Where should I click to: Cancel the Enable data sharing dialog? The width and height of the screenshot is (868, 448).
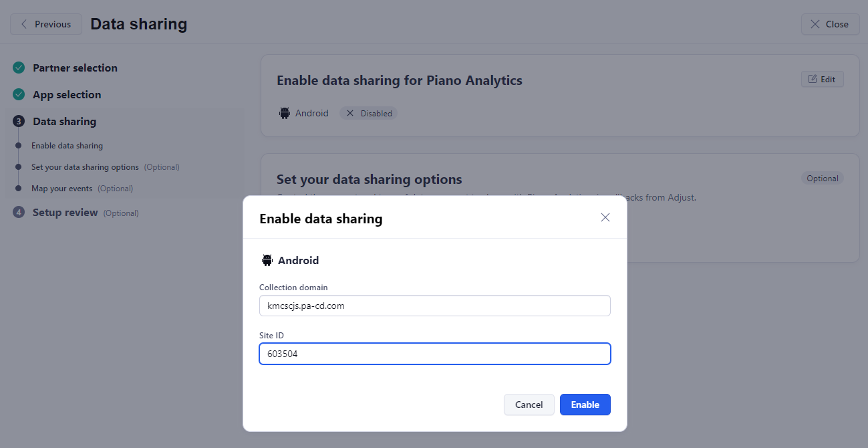pyautogui.click(x=529, y=405)
